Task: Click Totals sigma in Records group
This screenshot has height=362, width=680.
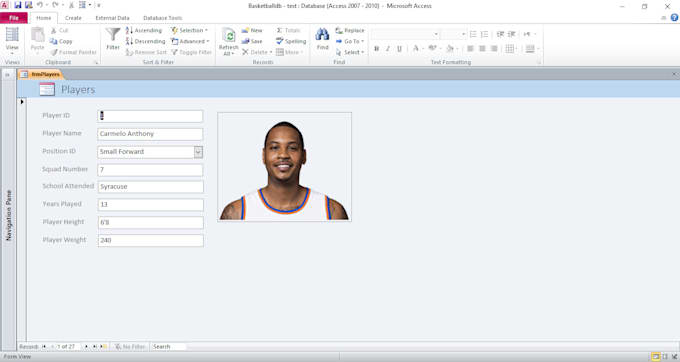Action: pyautogui.click(x=288, y=30)
